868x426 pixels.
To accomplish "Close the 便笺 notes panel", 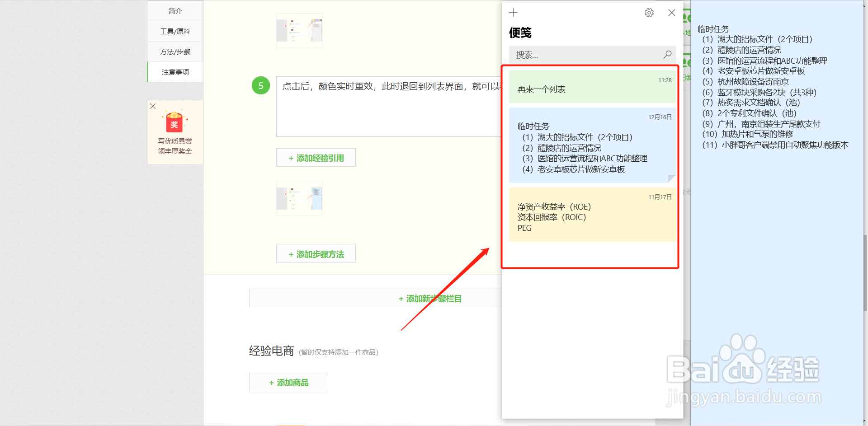I will (x=671, y=13).
